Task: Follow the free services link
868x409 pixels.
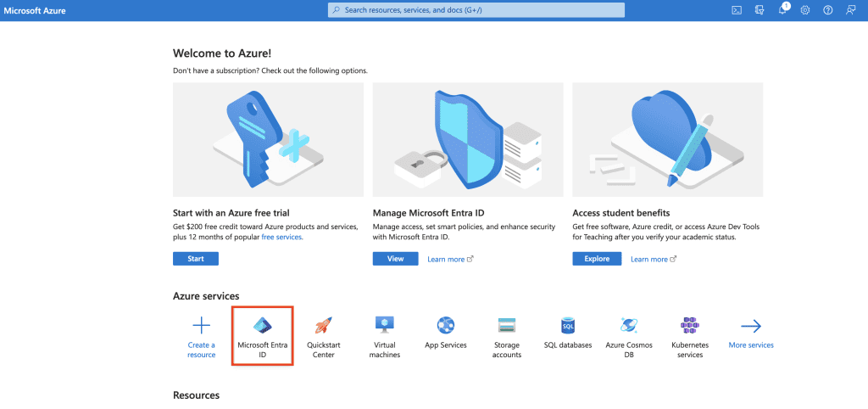Action: point(281,238)
